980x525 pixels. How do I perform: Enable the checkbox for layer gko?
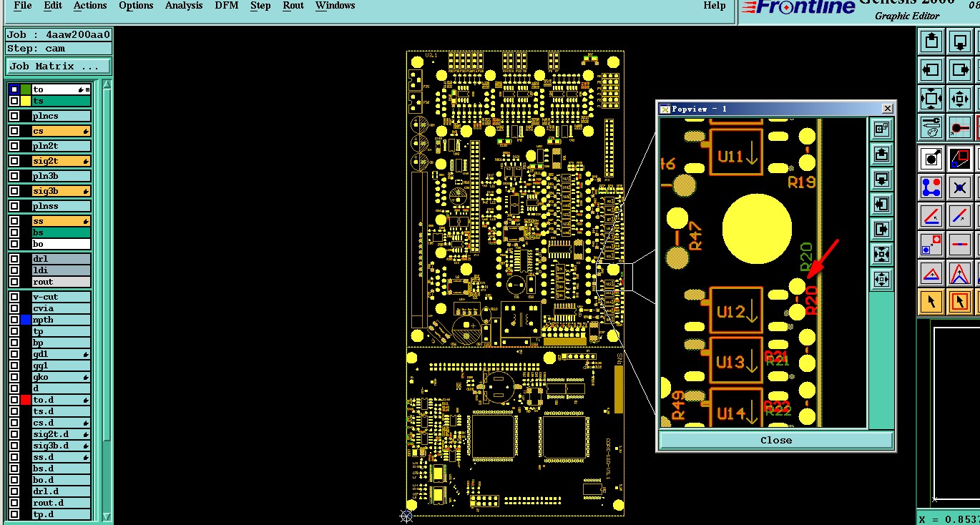click(x=14, y=377)
